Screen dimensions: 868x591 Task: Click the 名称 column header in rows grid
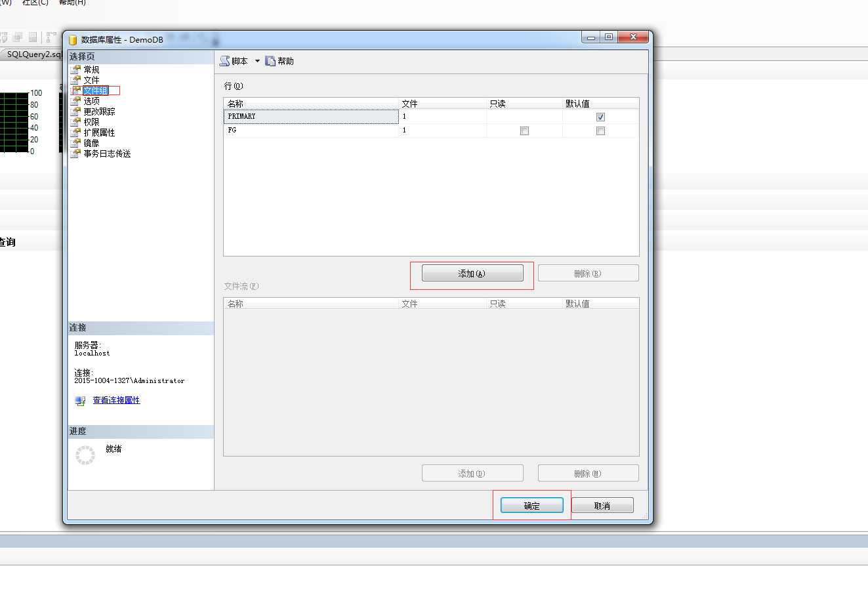click(x=311, y=104)
